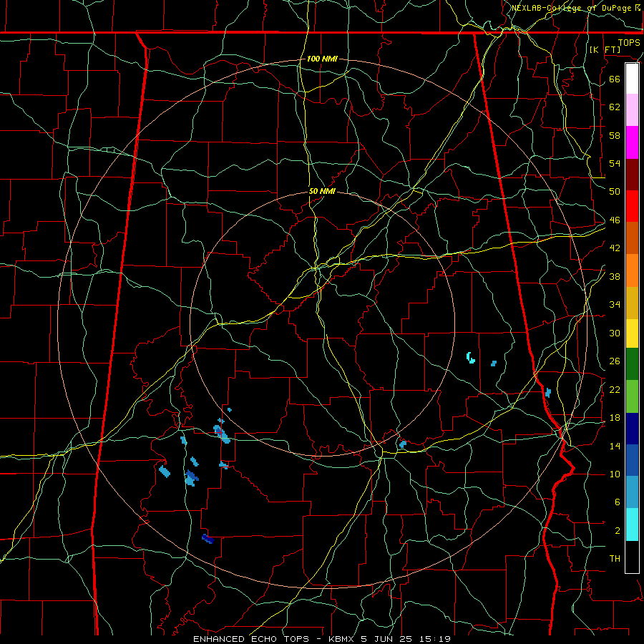Click the '50 NMI' range ring label
The image size is (644, 644).
click(x=322, y=191)
